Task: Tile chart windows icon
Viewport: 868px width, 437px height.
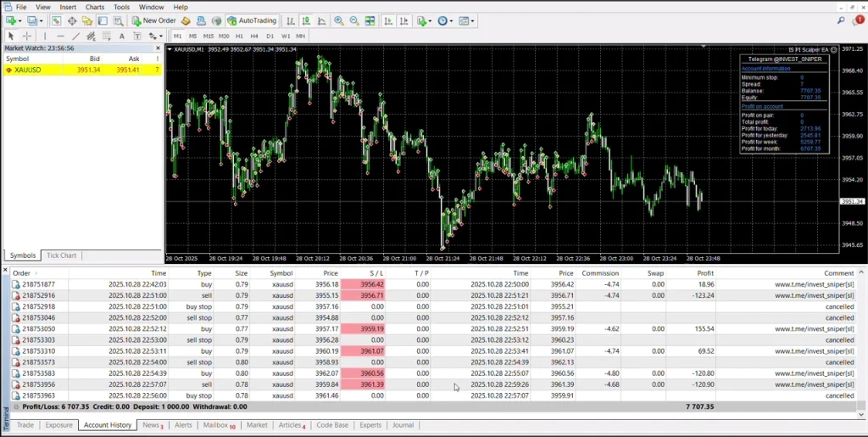Action: [x=370, y=20]
